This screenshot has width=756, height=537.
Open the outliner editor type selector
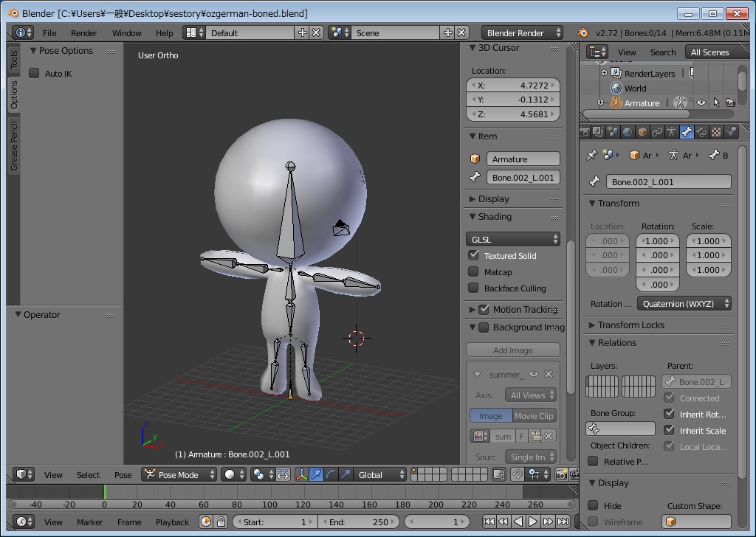pos(598,52)
